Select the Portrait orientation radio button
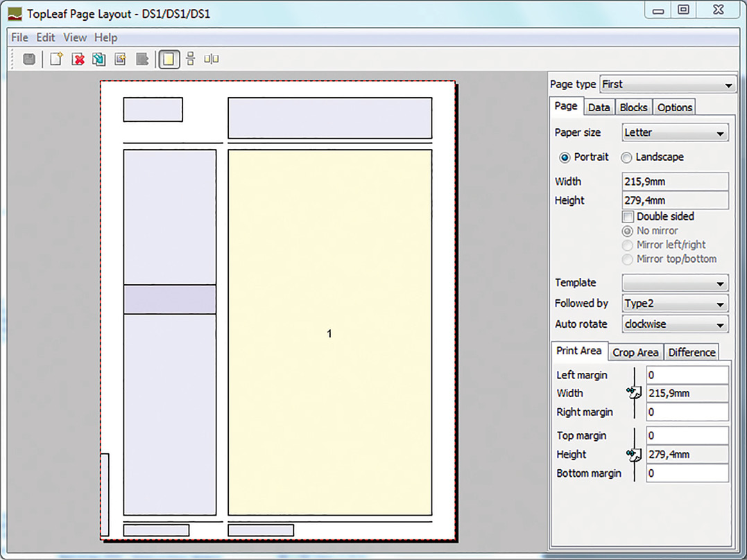This screenshot has width=747, height=560. 565,157
